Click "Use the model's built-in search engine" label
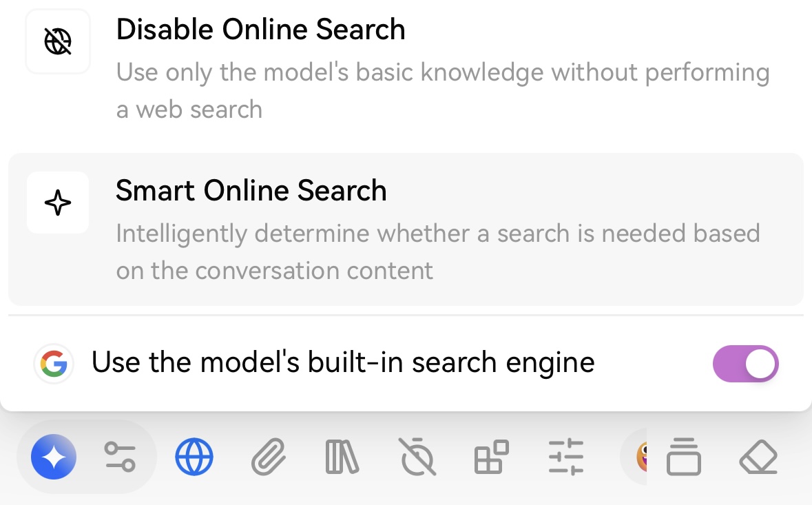This screenshot has width=812, height=505. coord(344,362)
